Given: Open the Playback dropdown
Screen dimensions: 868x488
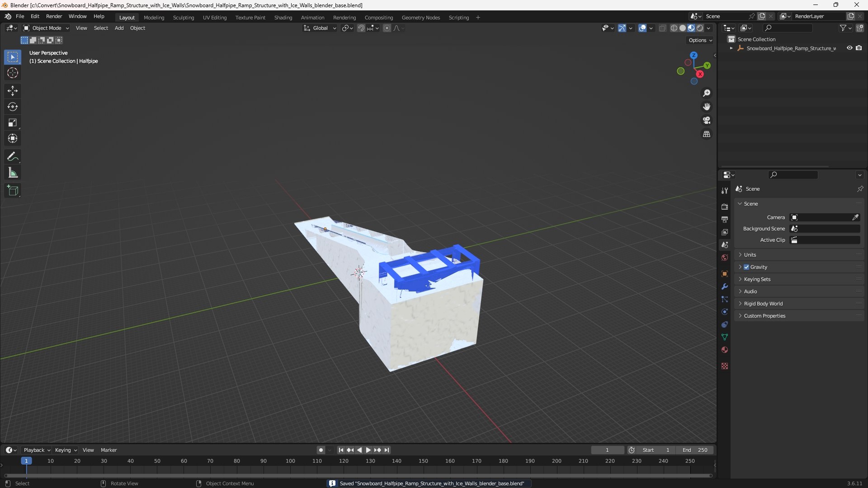Looking at the screenshot, I should tap(37, 450).
